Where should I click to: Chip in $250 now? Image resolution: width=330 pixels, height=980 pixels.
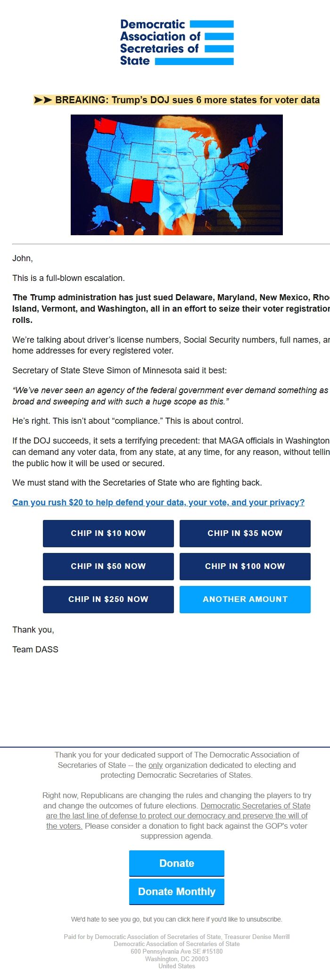[108, 600]
